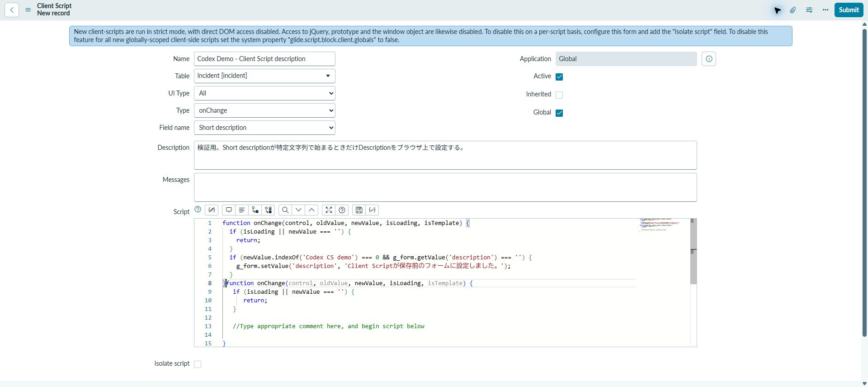Open the Field name dropdown
The width and height of the screenshot is (868, 387).
tap(264, 128)
